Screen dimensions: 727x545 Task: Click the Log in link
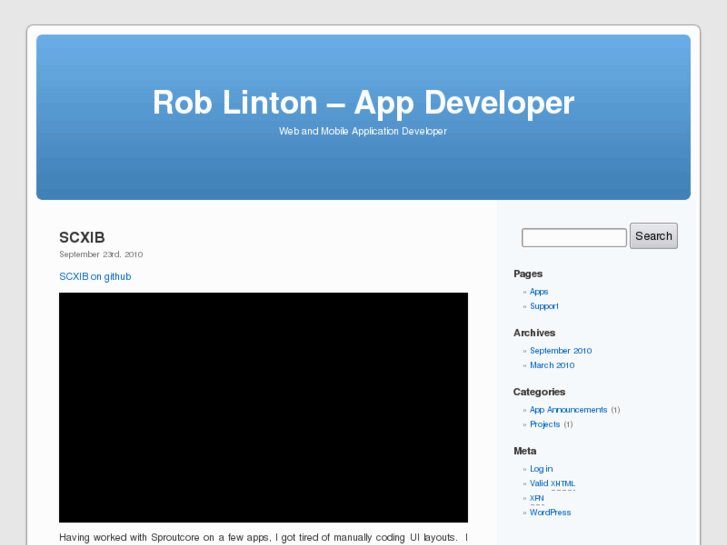pos(541,469)
